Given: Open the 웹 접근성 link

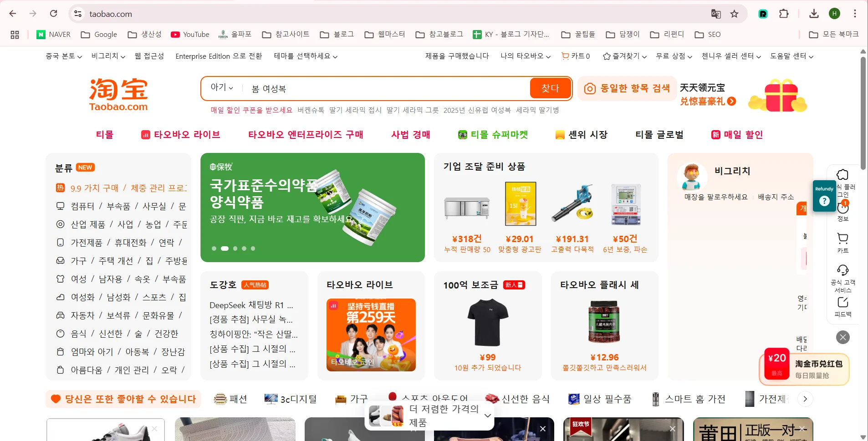Looking at the screenshot, I should (x=149, y=56).
